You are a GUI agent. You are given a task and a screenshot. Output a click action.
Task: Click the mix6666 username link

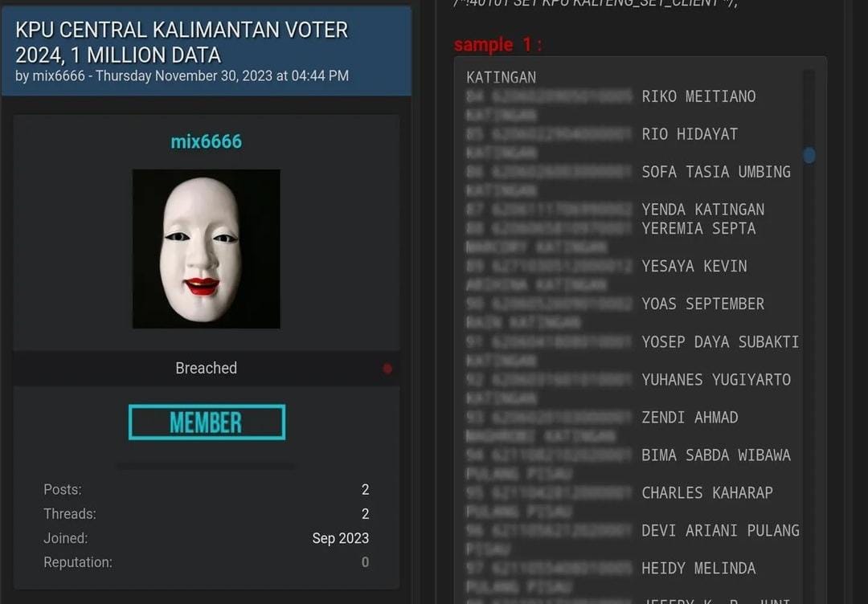206,141
